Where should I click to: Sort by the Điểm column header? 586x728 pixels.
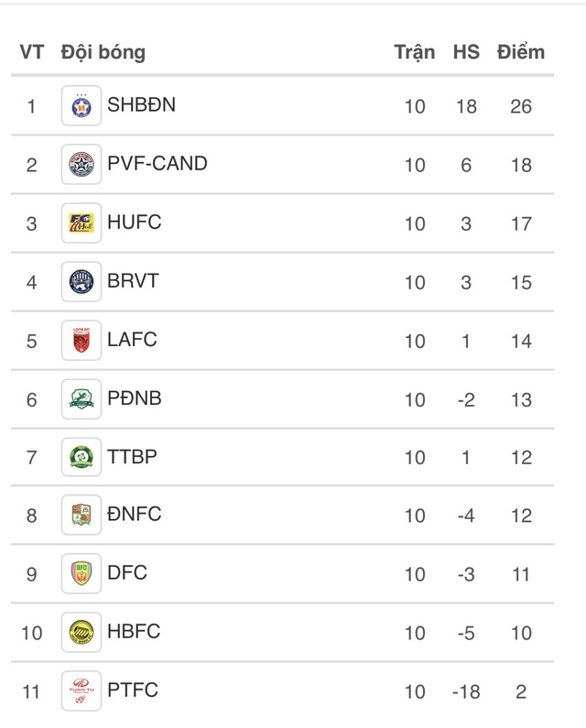(x=520, y=51)
